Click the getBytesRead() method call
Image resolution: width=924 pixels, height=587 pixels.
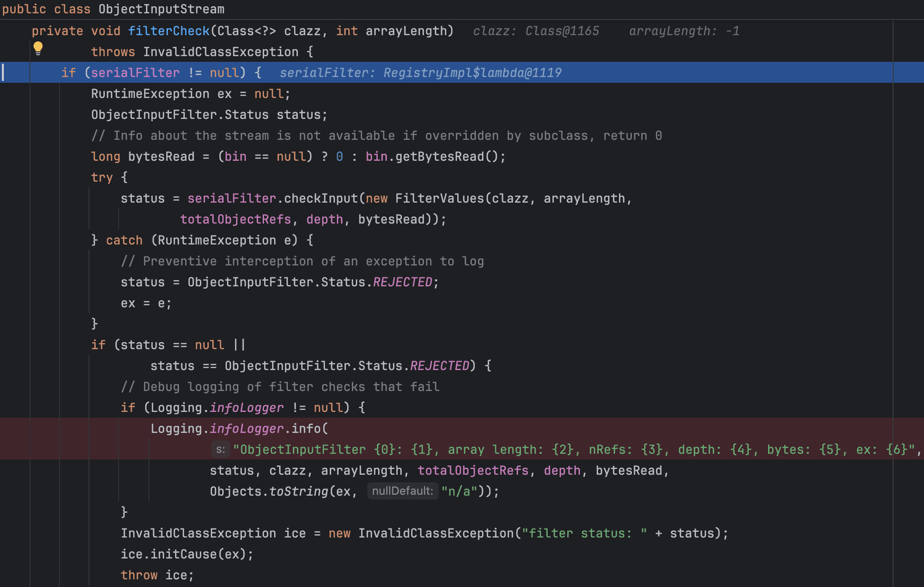(439, 157)
